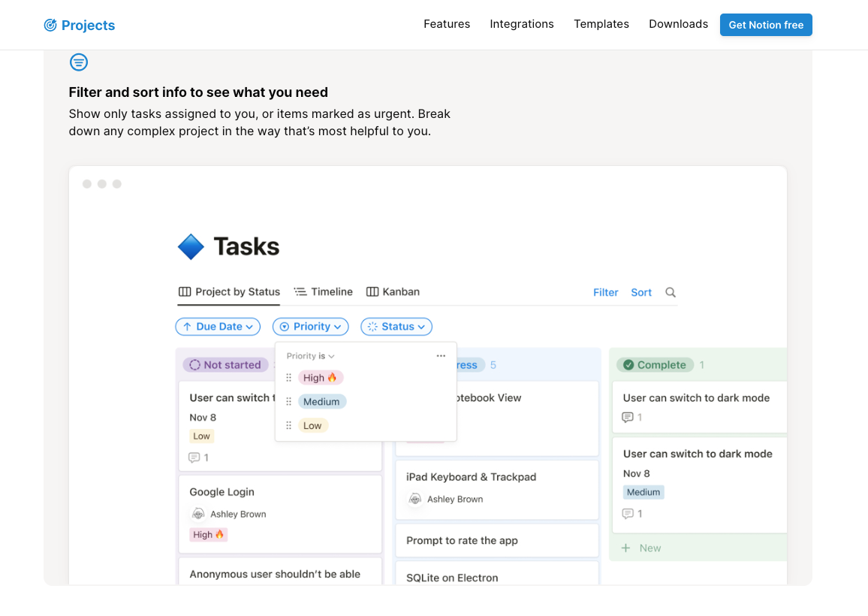The image size is (868, 616).
Task: Click drag handle beside Medium priority
Action: click(288, 402)
